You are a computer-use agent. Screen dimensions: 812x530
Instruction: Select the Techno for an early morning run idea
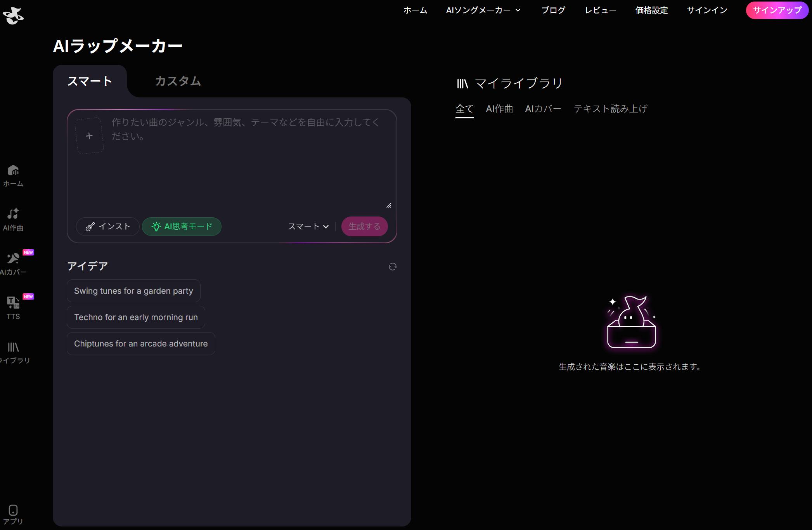(x=135, y=317)
